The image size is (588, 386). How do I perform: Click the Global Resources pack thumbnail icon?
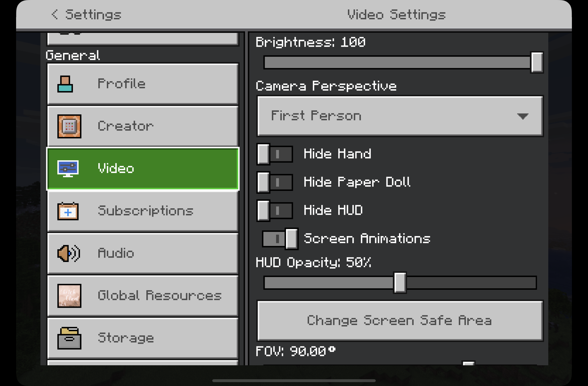(69, 295)
